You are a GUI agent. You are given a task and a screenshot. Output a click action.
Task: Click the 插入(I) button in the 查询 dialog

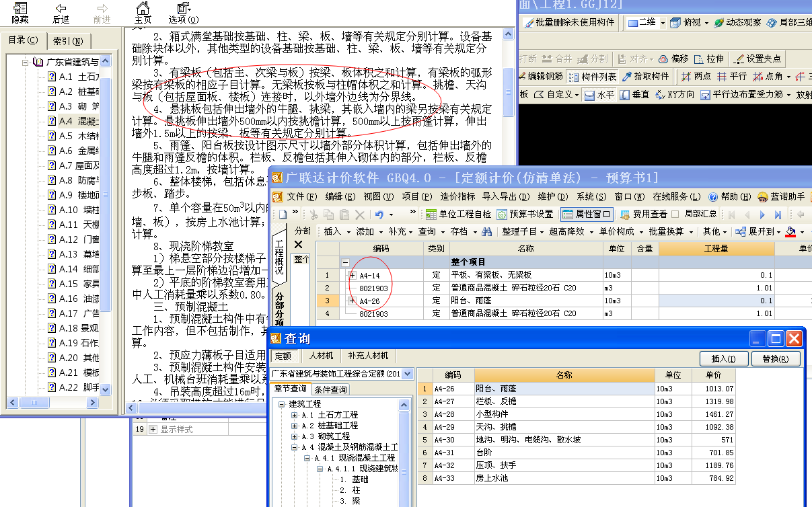coord(724,358)
